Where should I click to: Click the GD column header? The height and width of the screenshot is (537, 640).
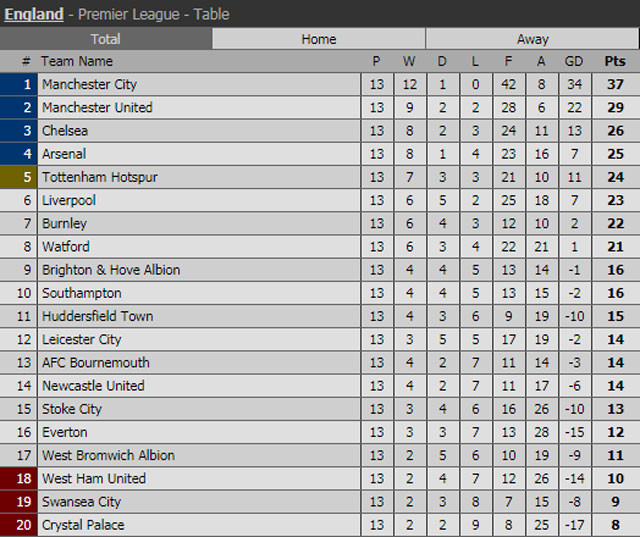pos(573,61)
